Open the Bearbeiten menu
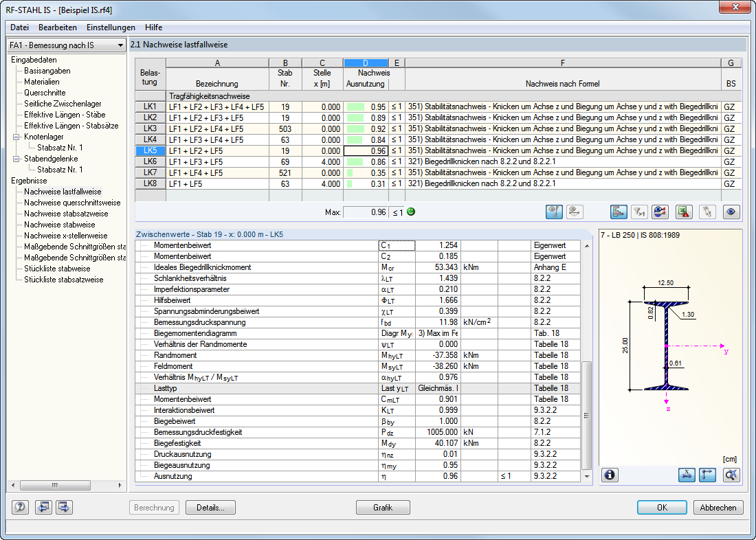The image size is (756, 540). point(58,27)
